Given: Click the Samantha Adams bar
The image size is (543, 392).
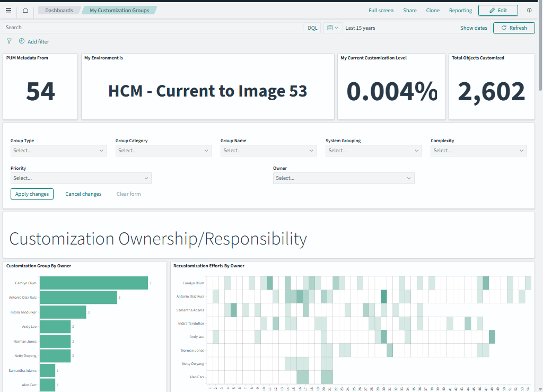Looking at the screenshot, I should (47, 371).
